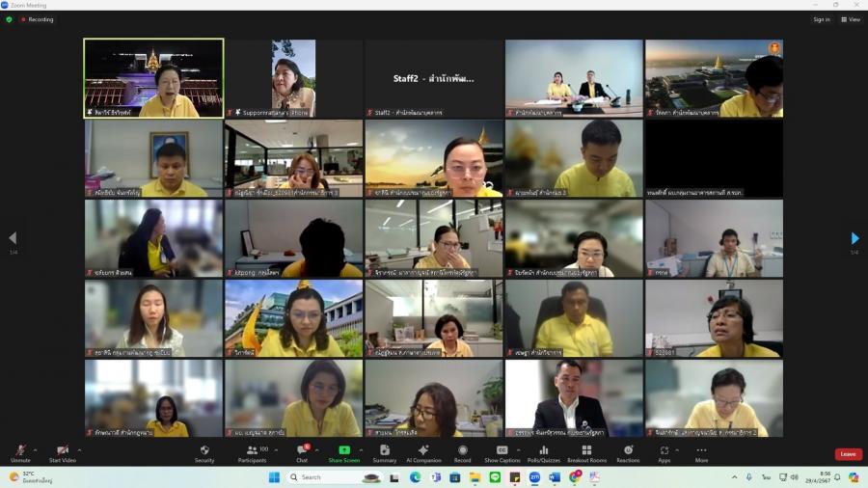Show Captions in the meeting
This screenshot has width=868, height=488.
pyautogui.click(x=502, y=452)
